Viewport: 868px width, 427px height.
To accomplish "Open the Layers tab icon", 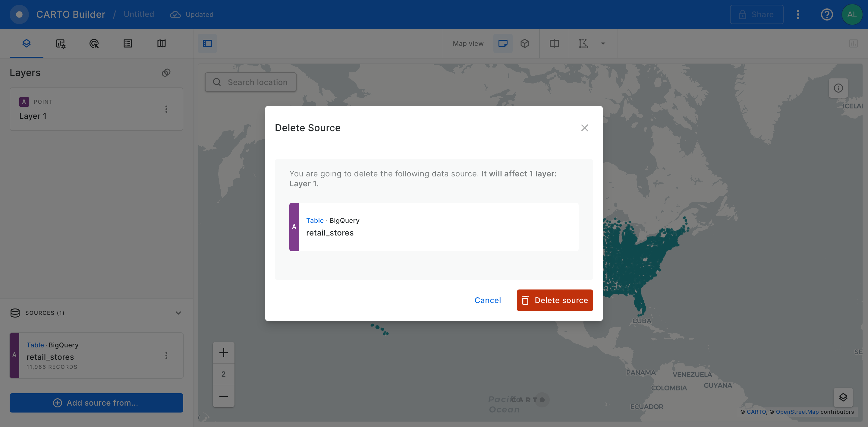I will point(26,43).
